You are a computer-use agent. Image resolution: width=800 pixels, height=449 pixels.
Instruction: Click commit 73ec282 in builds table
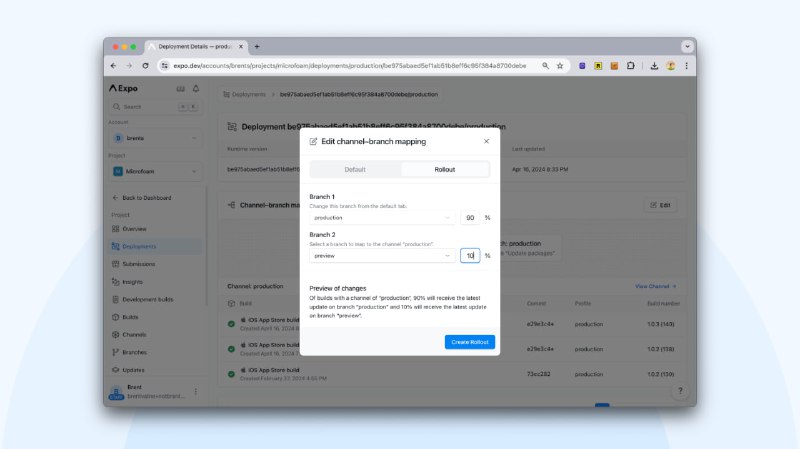click(538, 374)
